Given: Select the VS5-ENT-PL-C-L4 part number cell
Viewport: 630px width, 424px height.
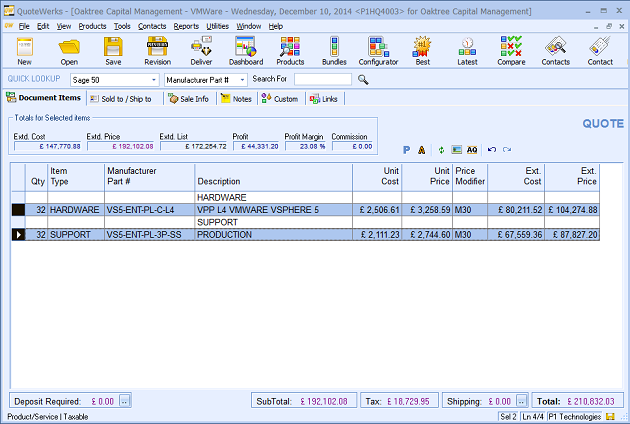Looking at the screenshot, I should click(x=149, y=210).
